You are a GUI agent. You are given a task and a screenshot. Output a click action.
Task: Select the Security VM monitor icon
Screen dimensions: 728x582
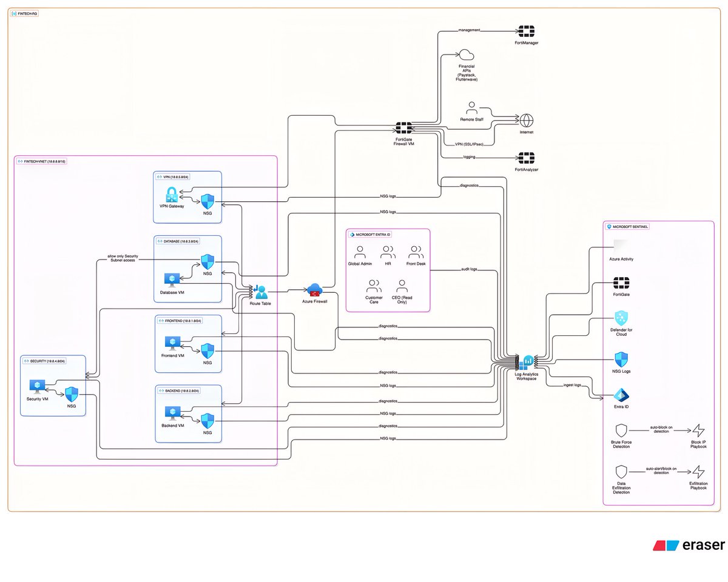[x=38, y=386]
